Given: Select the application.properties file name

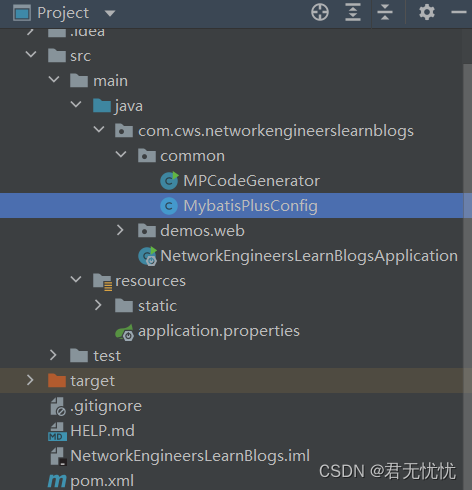Looking at the screenshot, I should pyautogui.click(x=219, y=331).
